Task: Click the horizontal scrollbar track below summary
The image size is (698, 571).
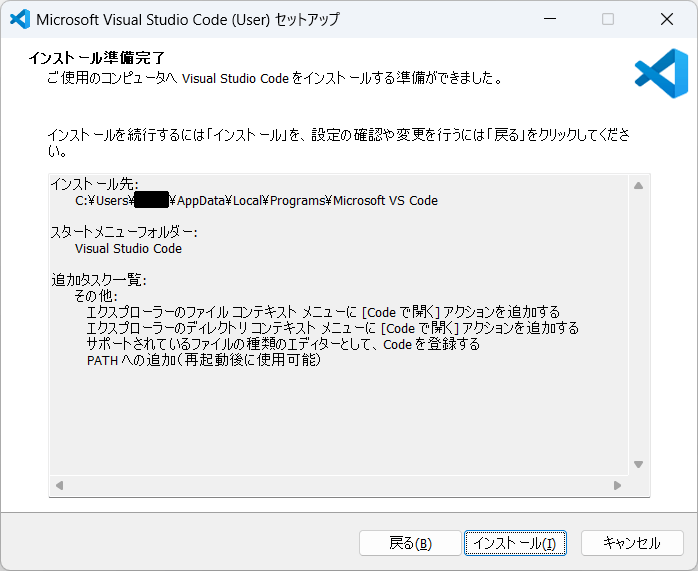Action: coord(338,485)
